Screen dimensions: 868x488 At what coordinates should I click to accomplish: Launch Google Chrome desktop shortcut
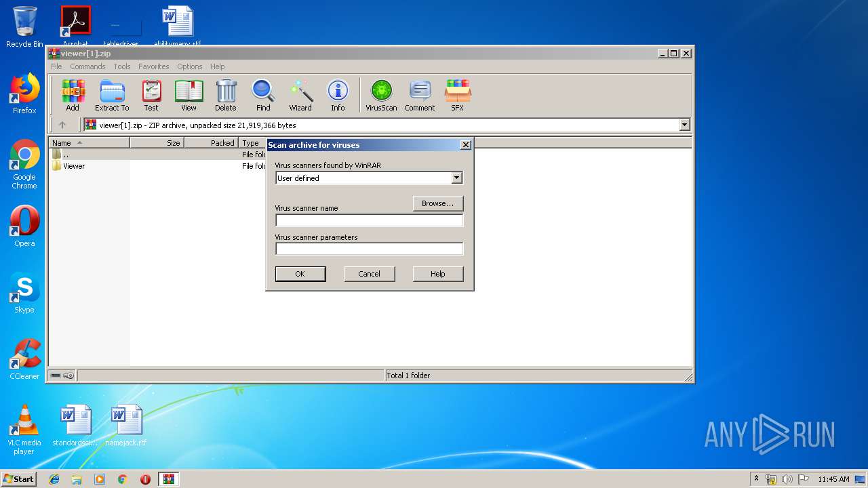click(24, 164)
